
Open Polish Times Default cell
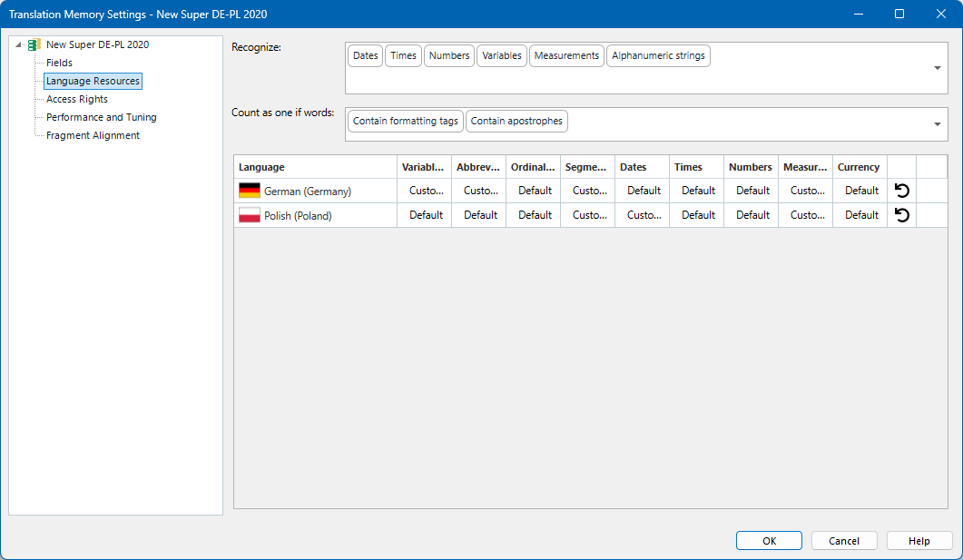(x=697, y=215)
